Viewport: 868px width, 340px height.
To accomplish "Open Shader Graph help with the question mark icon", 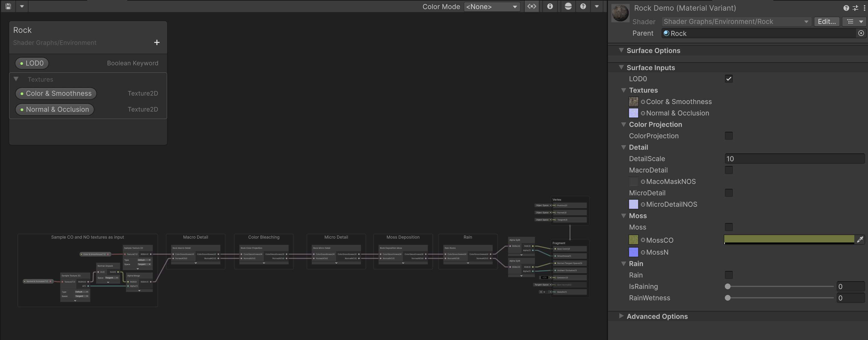I will 583,6.
